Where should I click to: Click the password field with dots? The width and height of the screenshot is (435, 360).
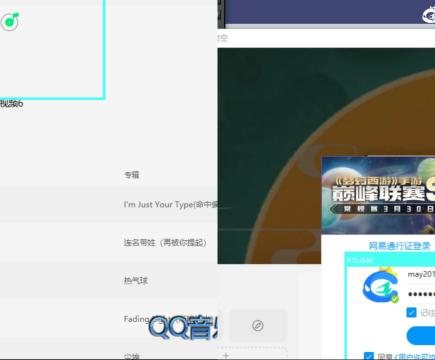tap(421, 294)
